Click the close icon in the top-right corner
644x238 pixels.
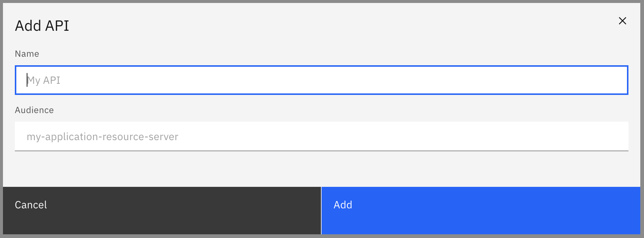tap(623, 21)
